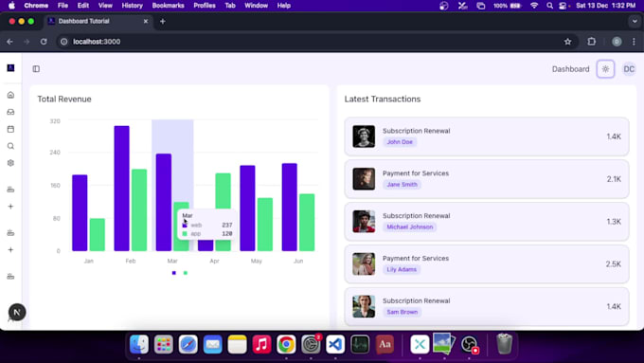Viewport: 644px width, 363px height.
Task: Open Visual Studio Code from the Dock
Action: coord(335,344)
